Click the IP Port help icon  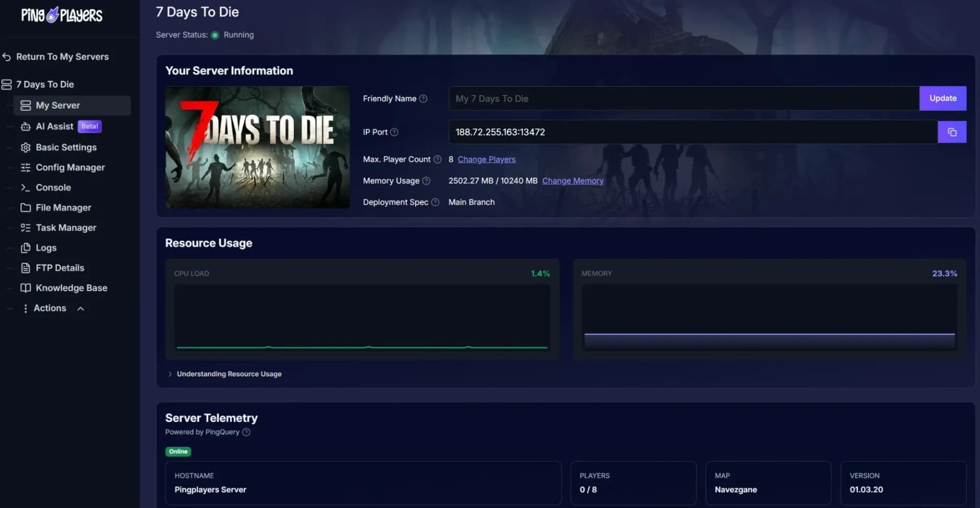tap(394, 133)
